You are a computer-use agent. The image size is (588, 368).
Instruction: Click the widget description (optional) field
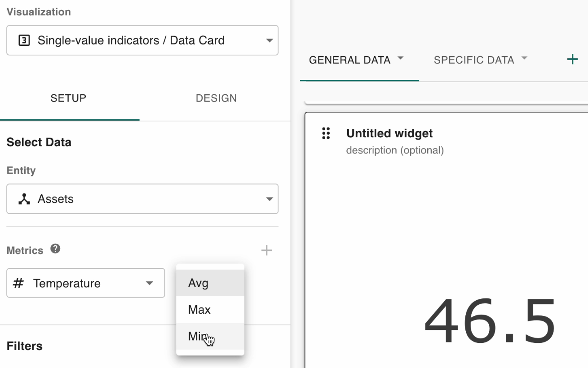pyautogui.click(x=395, y=150)
